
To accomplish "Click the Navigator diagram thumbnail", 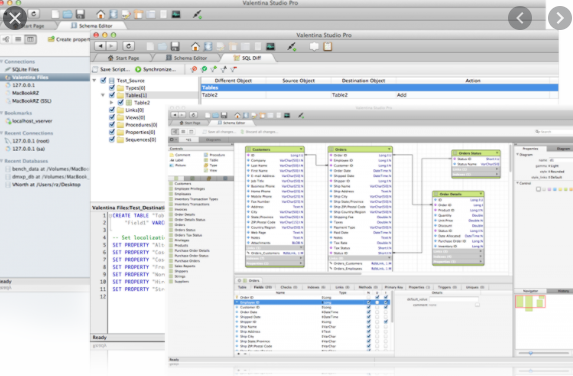I will click(530, 303).
